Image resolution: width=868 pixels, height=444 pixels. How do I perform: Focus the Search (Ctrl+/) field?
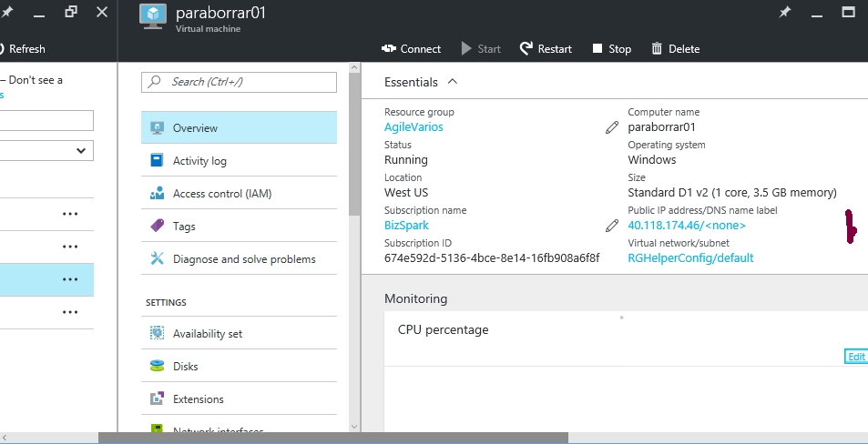pos(240,82)
